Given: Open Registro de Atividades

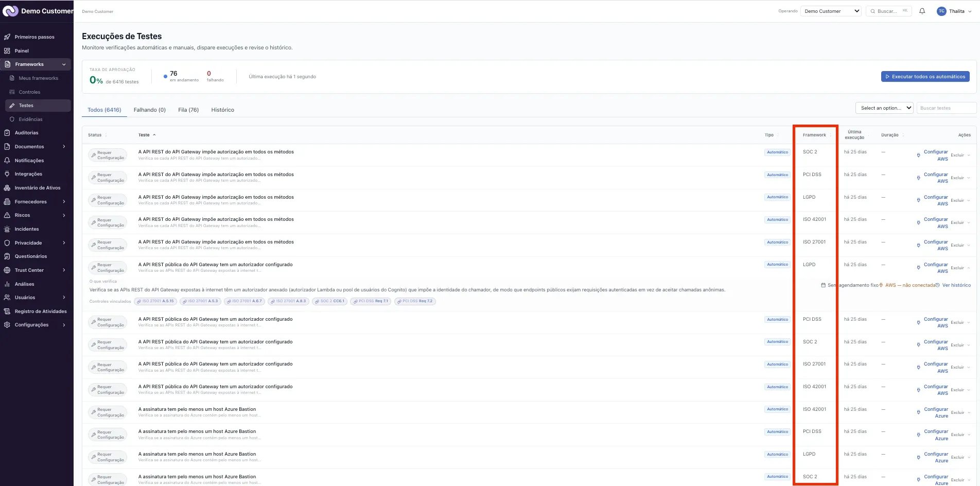Looking at the screenshot, I should point(40,311).
